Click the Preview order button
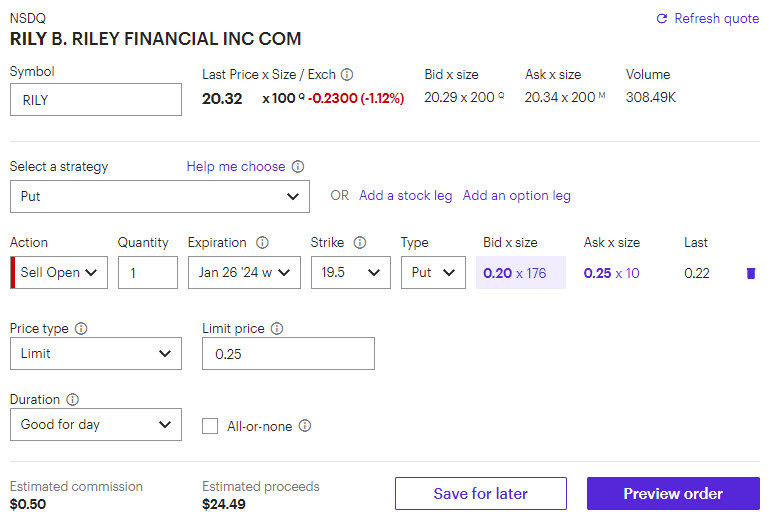 point(673,494)
